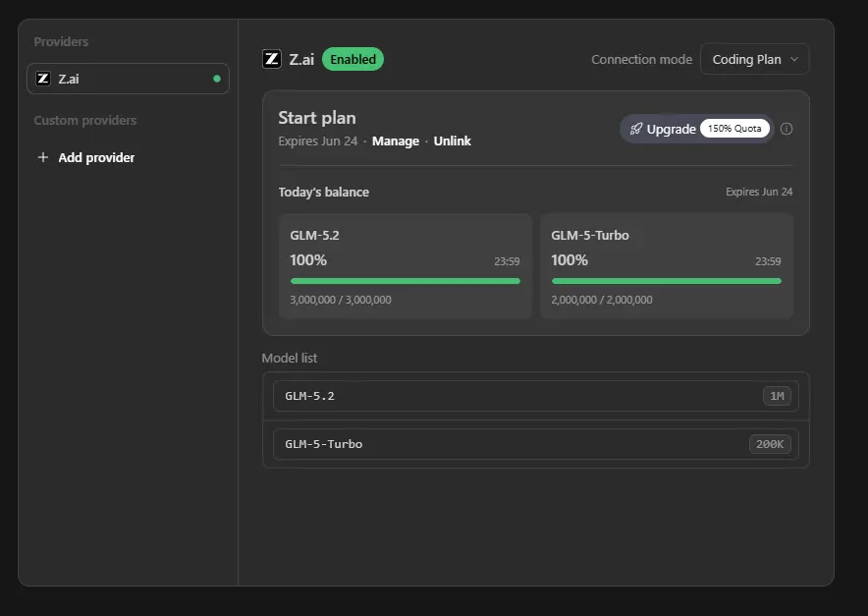Viewport: 868px width, 616px height.
Task: Click the rocket icon on the Upgrade button
Action: point(636,129)
